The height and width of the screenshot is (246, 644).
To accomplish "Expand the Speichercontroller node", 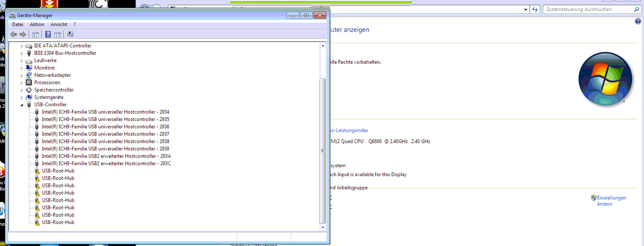I will pyautogui.click(x=22, y=90).
